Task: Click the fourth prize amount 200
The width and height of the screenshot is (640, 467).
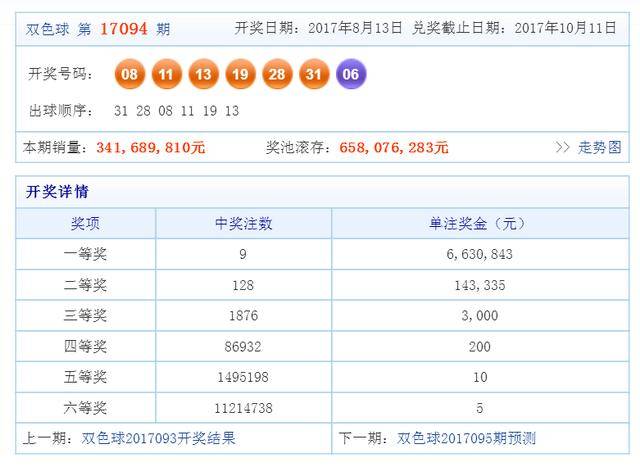Action: point(480,347)
